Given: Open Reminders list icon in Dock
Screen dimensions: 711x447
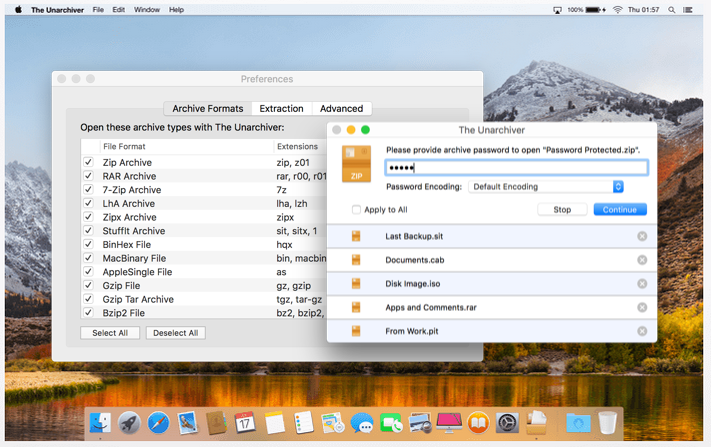Looking at the screenshot, I should 303,423.
